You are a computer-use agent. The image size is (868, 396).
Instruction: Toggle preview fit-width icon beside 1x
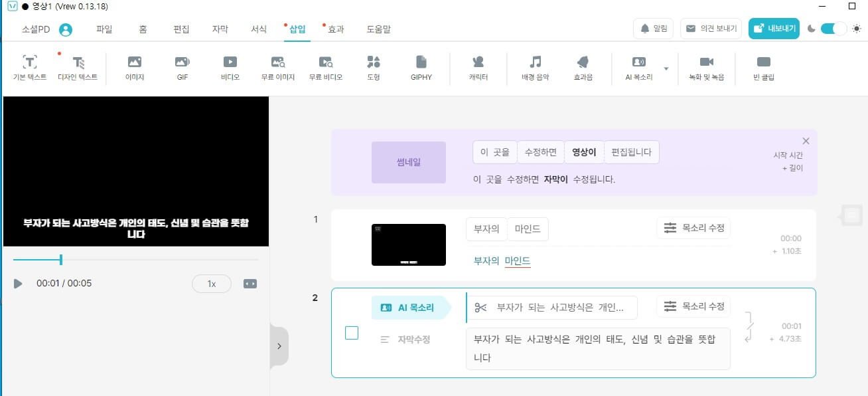point(250,284)
